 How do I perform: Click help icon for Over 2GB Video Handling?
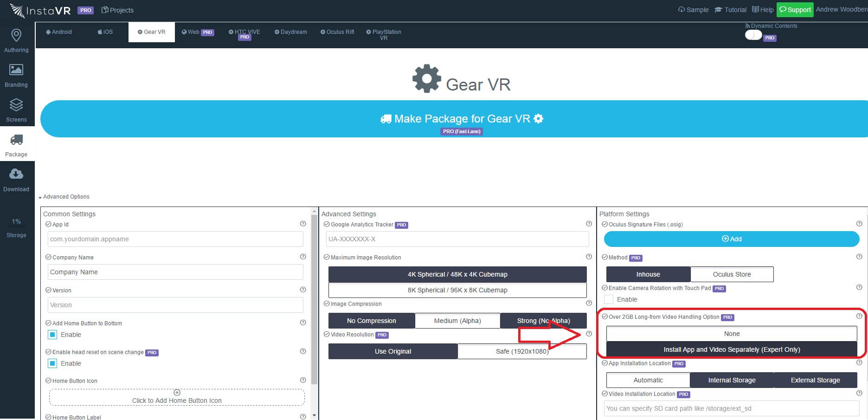point(859,316)
